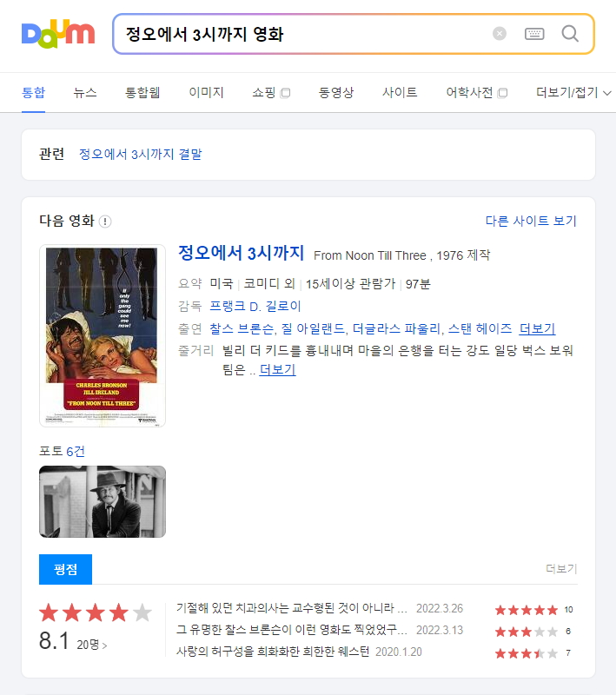Open related search 정오에서 3시까지 결말

tap(141, 154)
